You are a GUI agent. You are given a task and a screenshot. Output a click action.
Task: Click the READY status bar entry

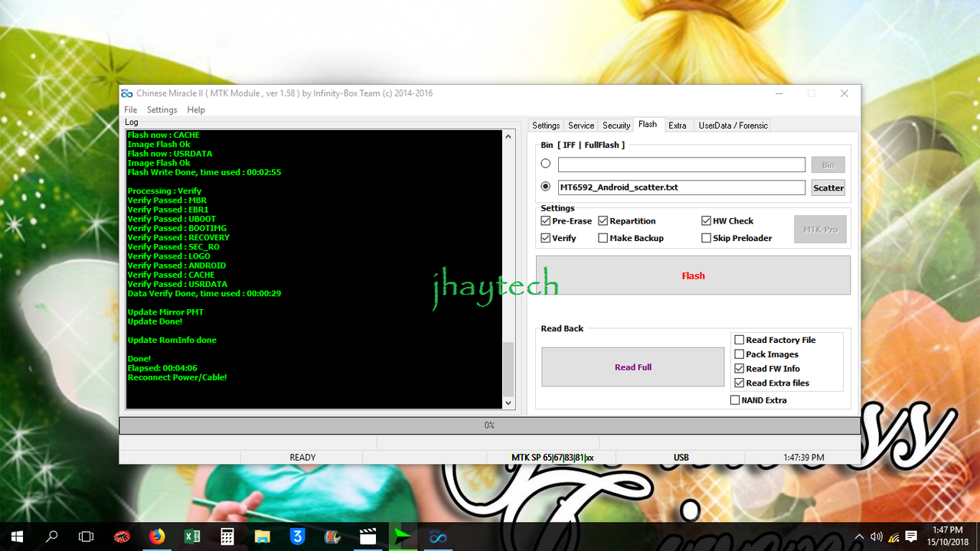click(x=302, y=458)
